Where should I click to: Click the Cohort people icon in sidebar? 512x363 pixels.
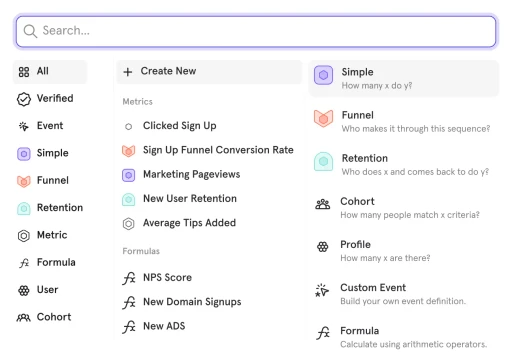pyautogui.click(x=24, y=318)
